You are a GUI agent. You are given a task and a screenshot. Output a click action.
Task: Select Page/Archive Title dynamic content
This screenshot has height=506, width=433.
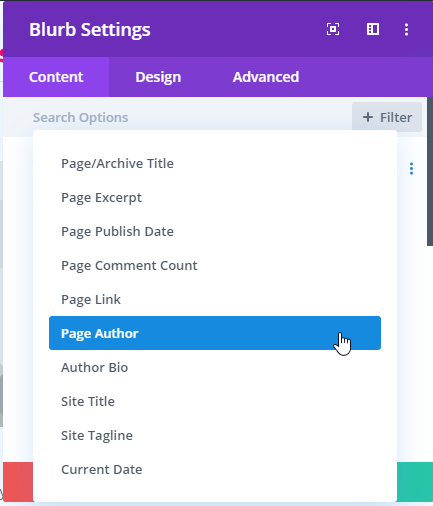(215, 164)
